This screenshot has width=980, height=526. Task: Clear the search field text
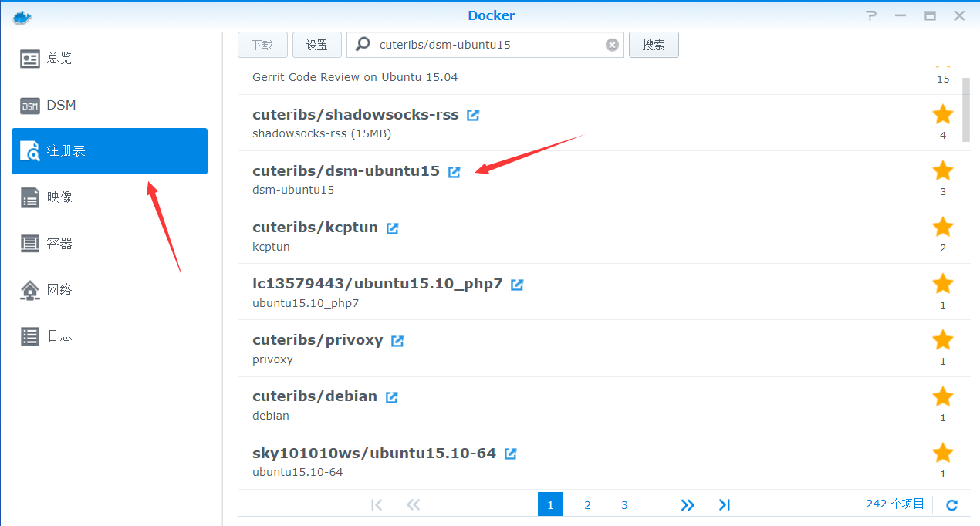coord(612,45)
